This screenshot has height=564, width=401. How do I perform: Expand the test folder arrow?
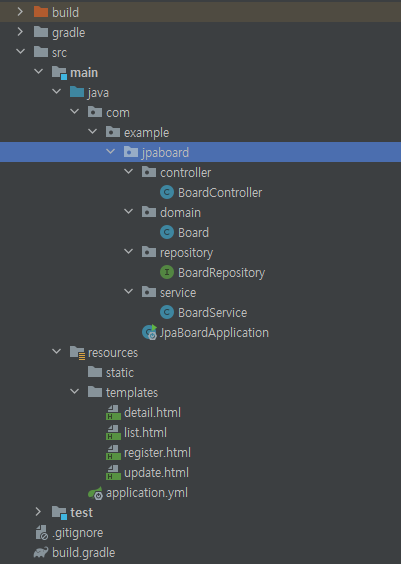coord(38,511)
